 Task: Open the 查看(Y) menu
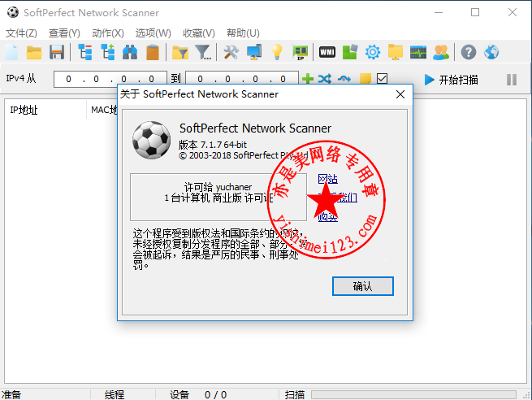(x=64, y=33)
